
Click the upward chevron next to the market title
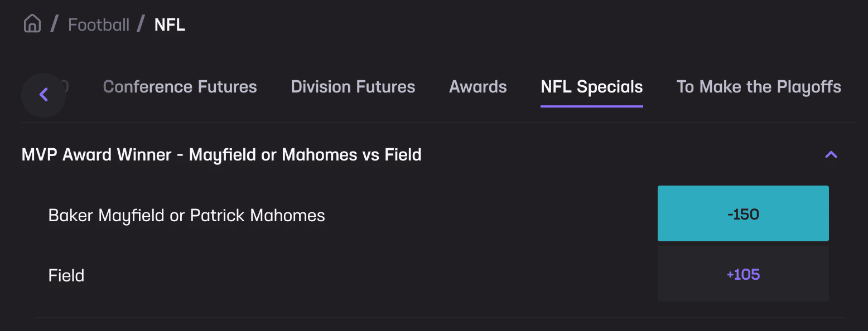(831, 154)
